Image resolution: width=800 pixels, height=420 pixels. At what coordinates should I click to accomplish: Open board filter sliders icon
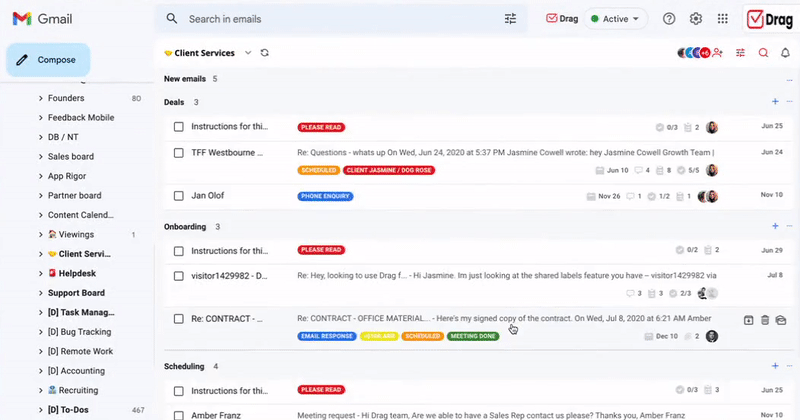tap(740, 53)
